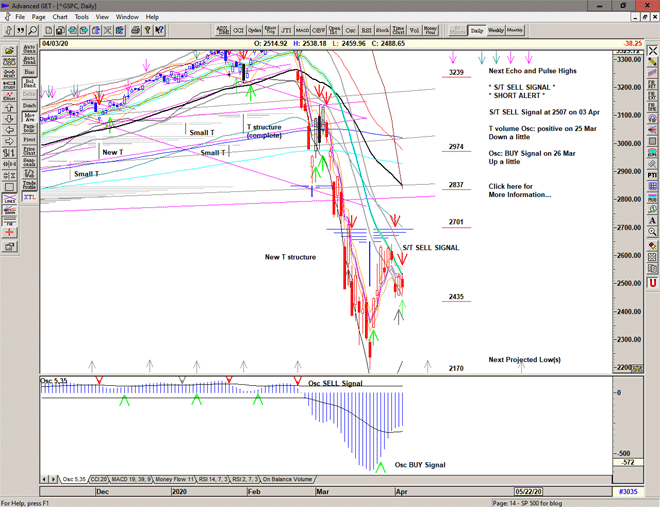This screenshot has width=660, height=507.
Task: Click the down arrow icon in left toolbar
Action: coord(9,119)
